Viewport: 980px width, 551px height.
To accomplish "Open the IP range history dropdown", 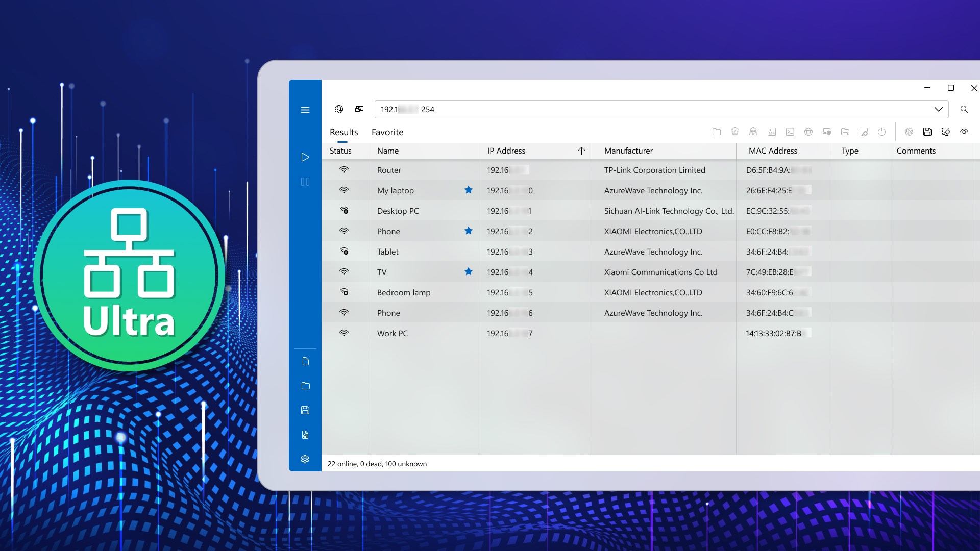I will tap(938, 109).
